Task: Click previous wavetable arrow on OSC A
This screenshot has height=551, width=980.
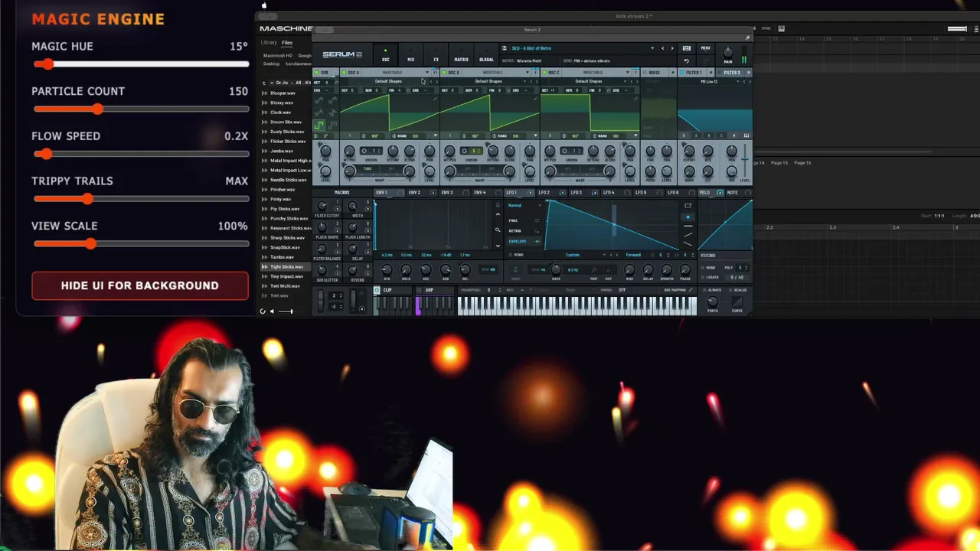Action: point(431,81)
